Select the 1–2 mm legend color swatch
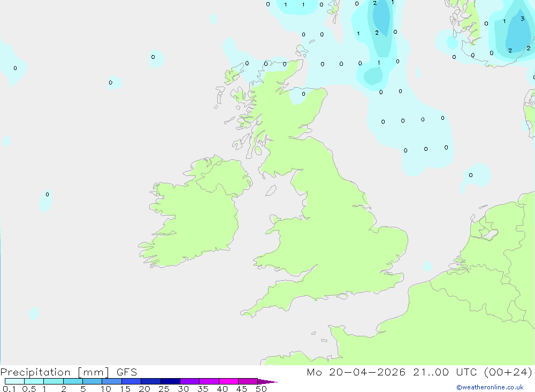 point(53,381)
